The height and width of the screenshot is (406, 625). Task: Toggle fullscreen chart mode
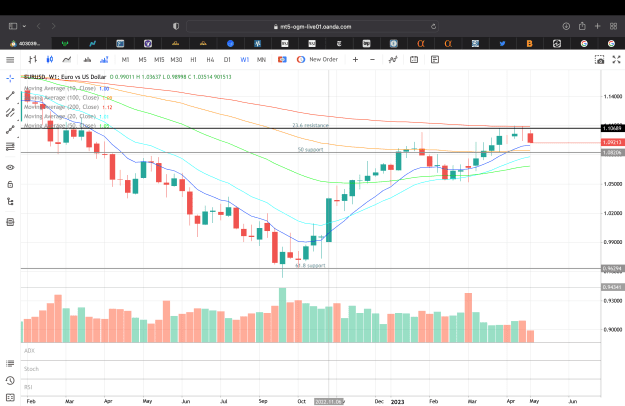[x=616, y=59]
